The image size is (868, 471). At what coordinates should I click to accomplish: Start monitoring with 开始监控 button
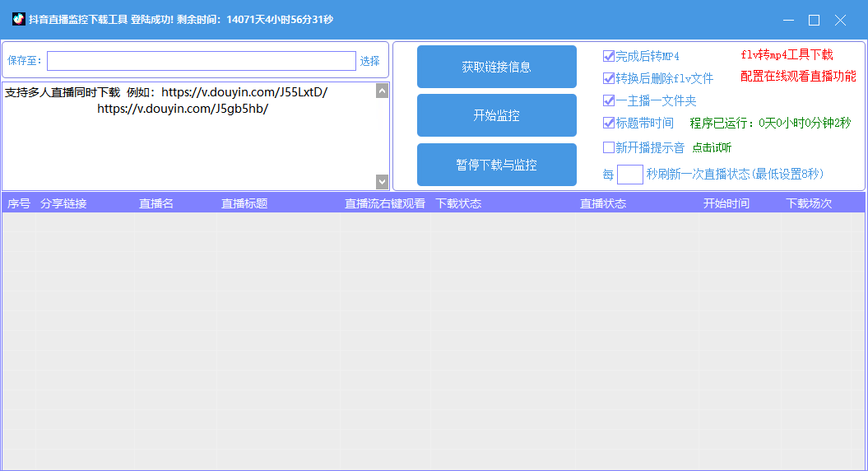[x=497, y=115]
